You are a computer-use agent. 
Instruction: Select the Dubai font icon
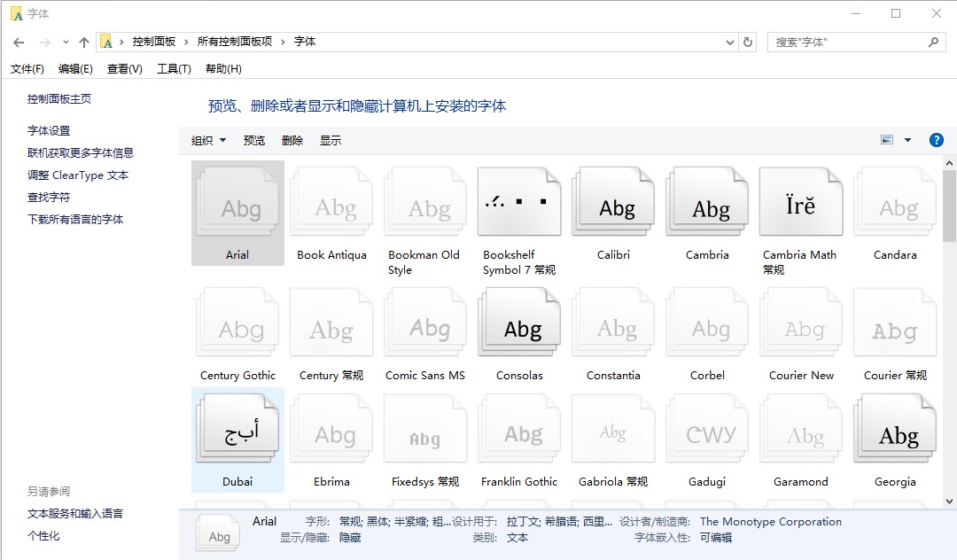coord(237,429)
